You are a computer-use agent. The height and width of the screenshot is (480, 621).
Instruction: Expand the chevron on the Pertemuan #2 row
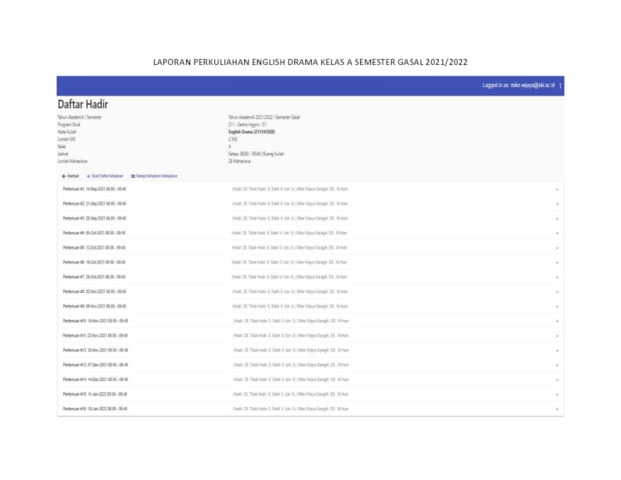tap(556, 203)
